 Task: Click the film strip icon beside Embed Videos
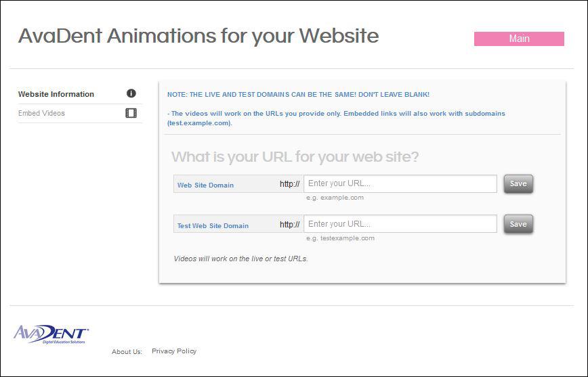coord(131,113)
